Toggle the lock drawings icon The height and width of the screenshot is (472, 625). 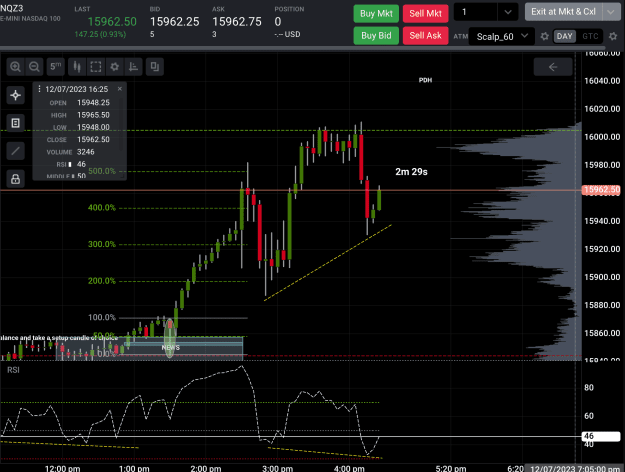16,179
